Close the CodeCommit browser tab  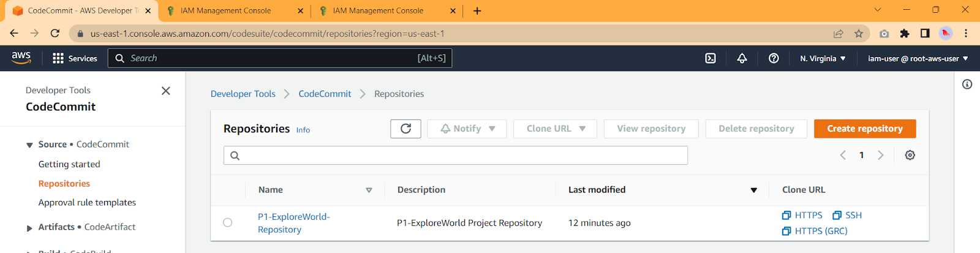[148, 10]
